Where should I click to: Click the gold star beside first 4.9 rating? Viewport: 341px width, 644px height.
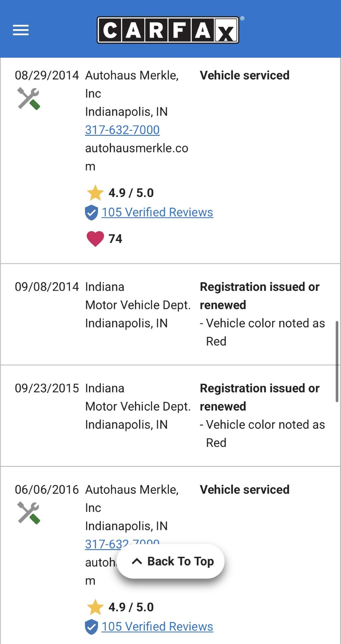[x=95, y=193]
